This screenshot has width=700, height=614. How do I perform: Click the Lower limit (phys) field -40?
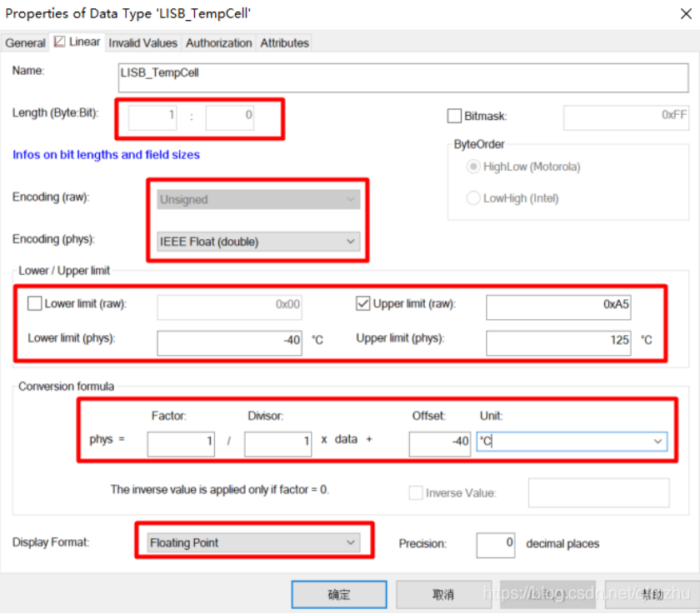click(x=229, y=343)
